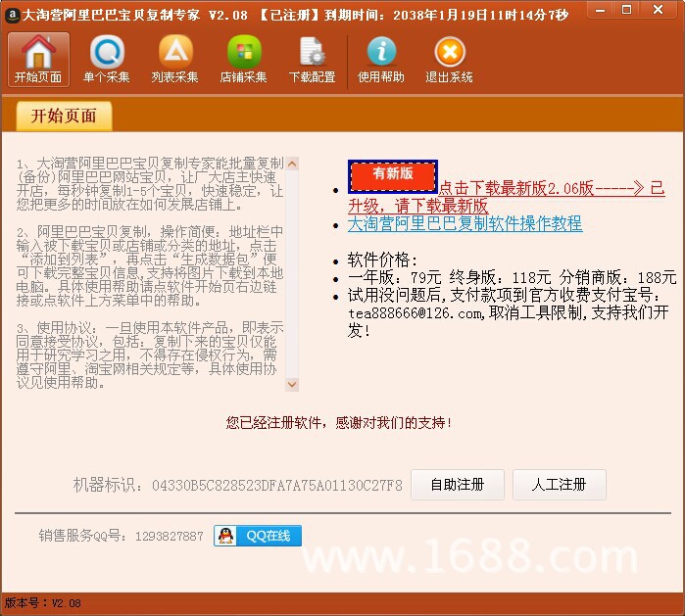Click the tea888666@126.com payment account text
685x616 pixels.
tap(416, 313)
